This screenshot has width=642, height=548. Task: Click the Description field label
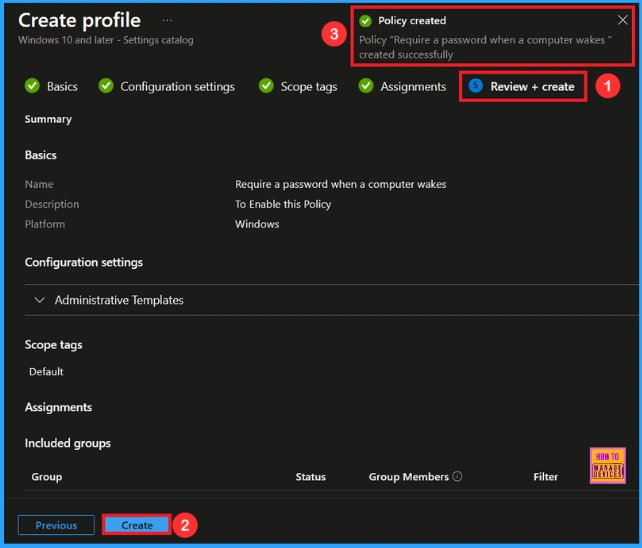(x=52, y=204)
